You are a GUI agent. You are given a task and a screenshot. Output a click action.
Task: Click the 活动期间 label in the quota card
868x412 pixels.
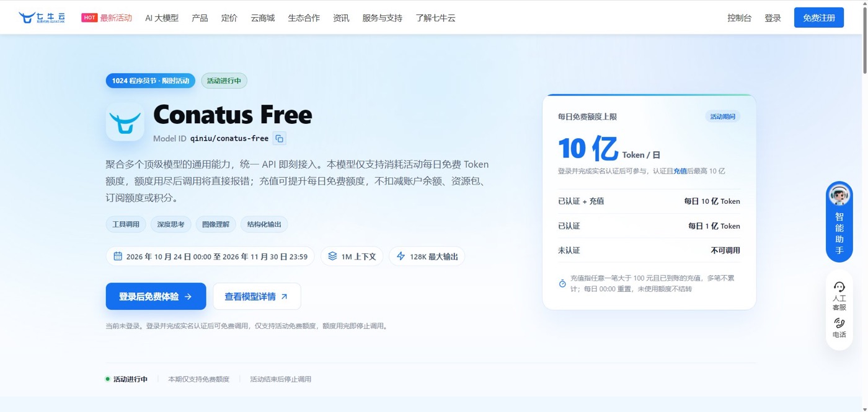tap(723, 116)
